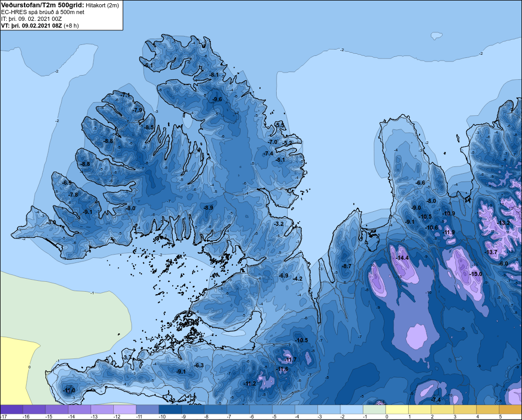This screenshot has height=420, width=522.
Task: Click legend swatch between -10 and -9
Action: (170, 410)
